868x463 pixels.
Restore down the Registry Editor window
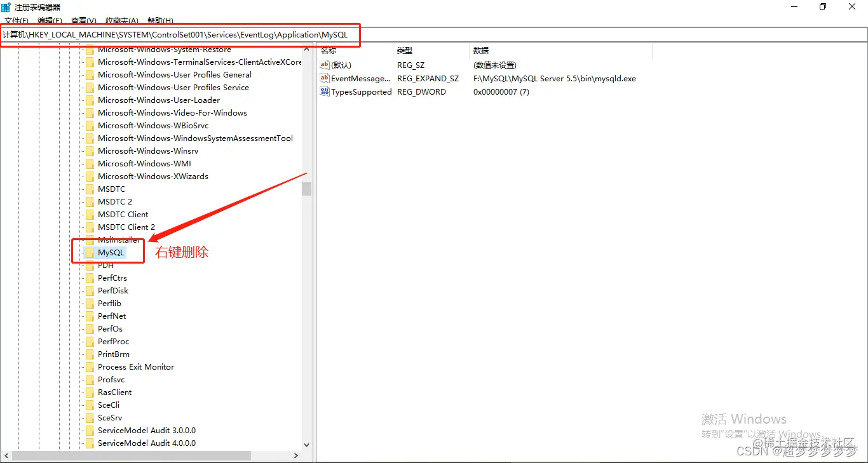coord(823,6)
